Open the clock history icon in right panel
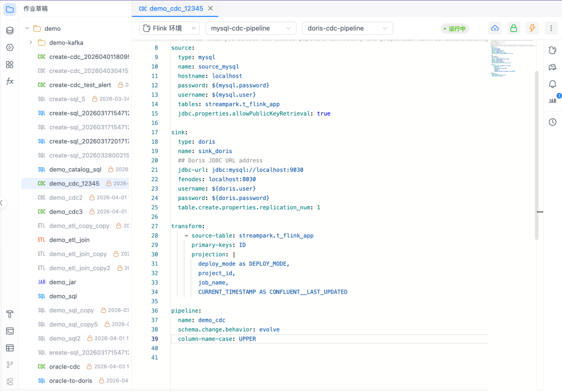 [552, 122]
